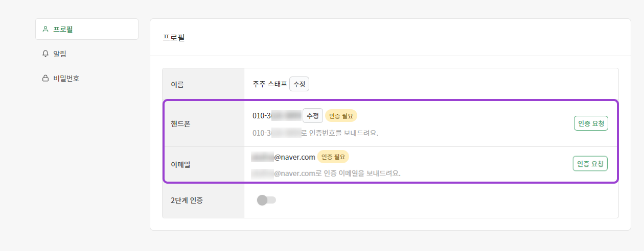Click the phone number starting with 010-3

[276, 116]
